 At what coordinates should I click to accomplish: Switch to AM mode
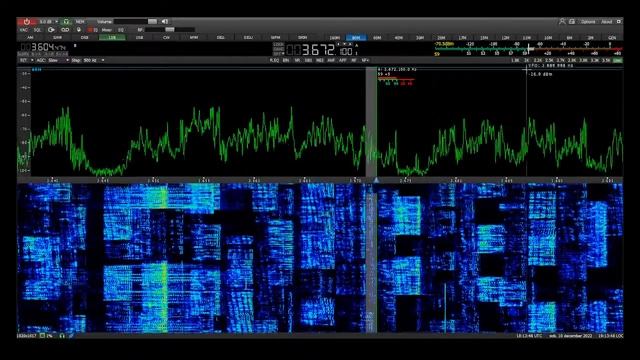coord(30,38)
